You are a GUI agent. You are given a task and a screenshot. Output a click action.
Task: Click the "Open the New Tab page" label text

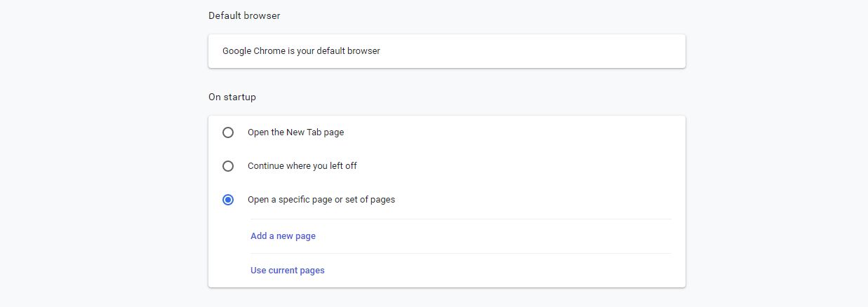click(295, 132)
